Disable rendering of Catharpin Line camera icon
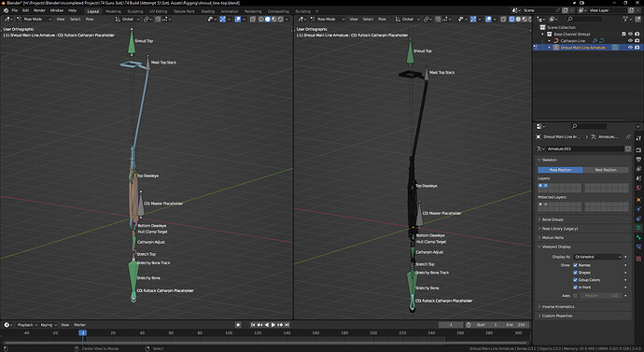Image resolution: width=644 pixels, height=352 pixels. (637, 41)
